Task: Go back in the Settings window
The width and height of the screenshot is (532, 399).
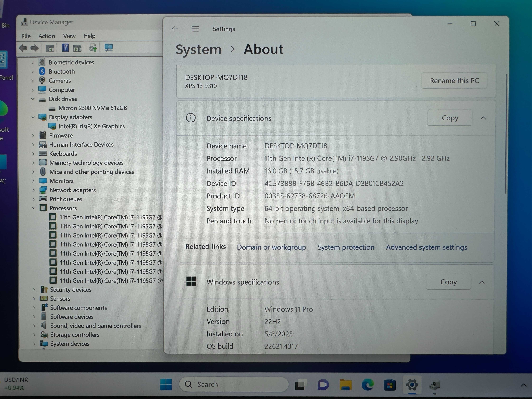Action: pyautogui.click(x=175, y=29)
